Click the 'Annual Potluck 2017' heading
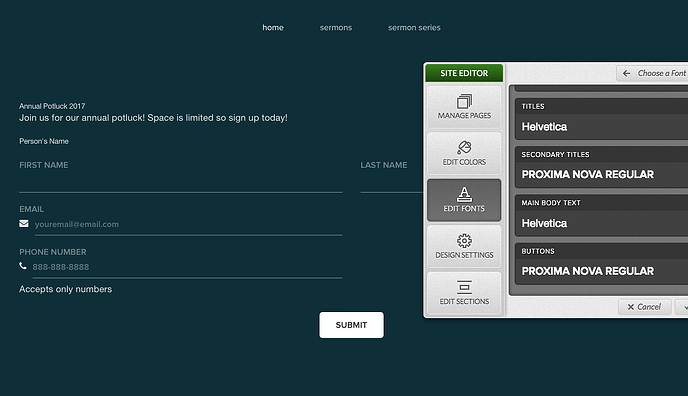The height and width of the screenshot is (396, 688). coord(52,106)
